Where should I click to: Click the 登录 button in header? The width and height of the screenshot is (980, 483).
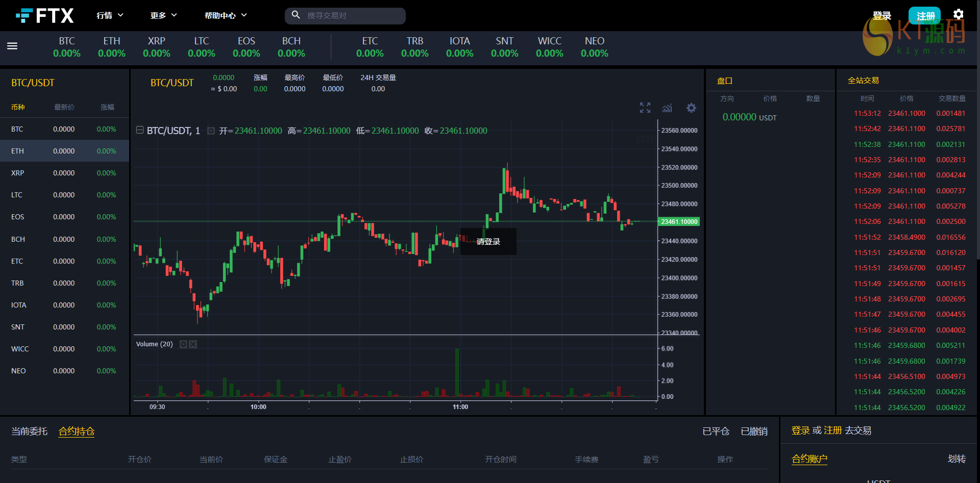pyautogui.click(x=882, y=16)
